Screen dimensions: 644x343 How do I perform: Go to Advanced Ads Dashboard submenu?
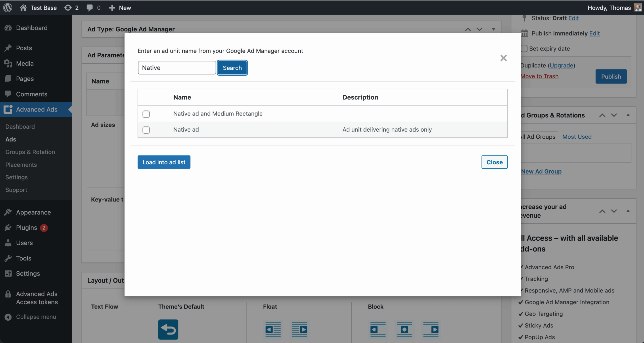pyautogui.click(x=20, y=126)
